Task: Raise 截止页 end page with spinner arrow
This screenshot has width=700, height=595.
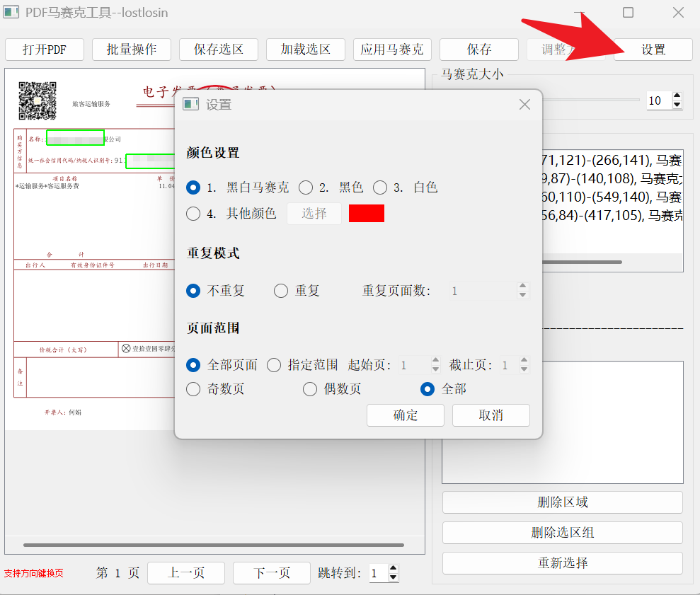Action: (524, 361)
